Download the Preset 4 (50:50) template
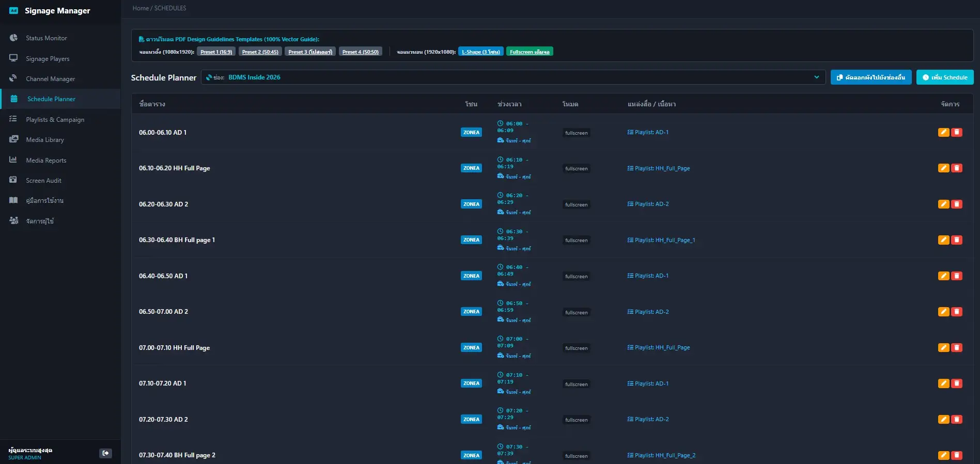Viewport: 980px width, 464px height. tap(361, 52)
